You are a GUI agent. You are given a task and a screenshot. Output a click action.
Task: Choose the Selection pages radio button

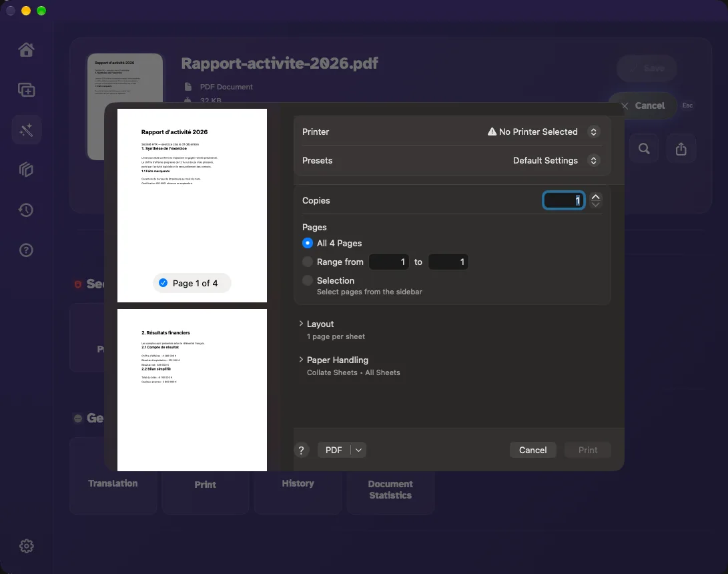click(x=308, y=280)
